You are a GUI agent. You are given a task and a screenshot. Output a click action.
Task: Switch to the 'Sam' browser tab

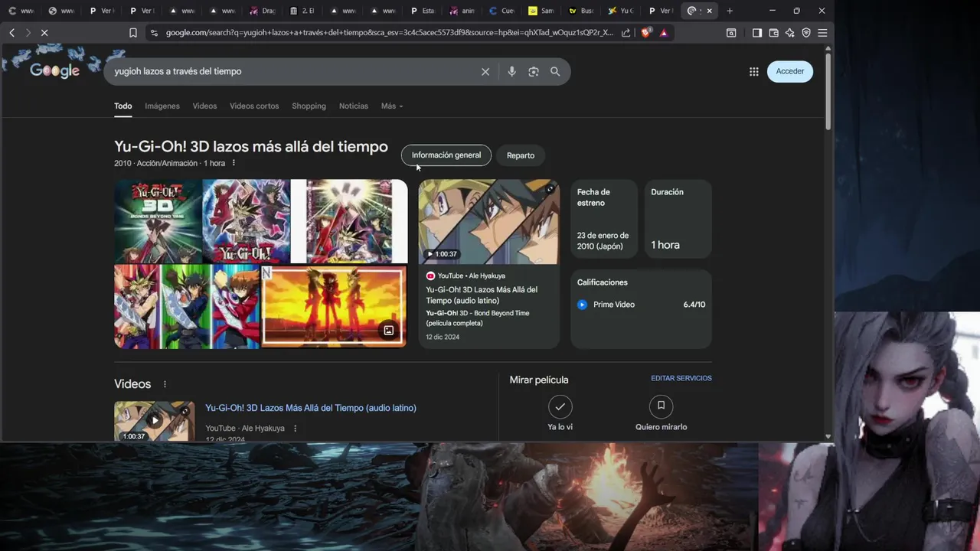click(542, 11)
